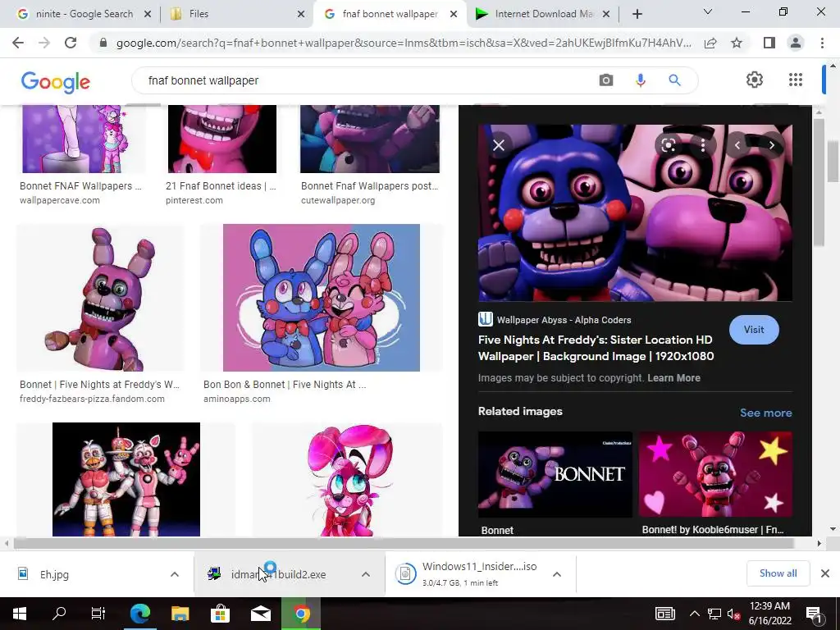Close the downloads bar
The width and height of the screenshot is (840, 630).
825,573
